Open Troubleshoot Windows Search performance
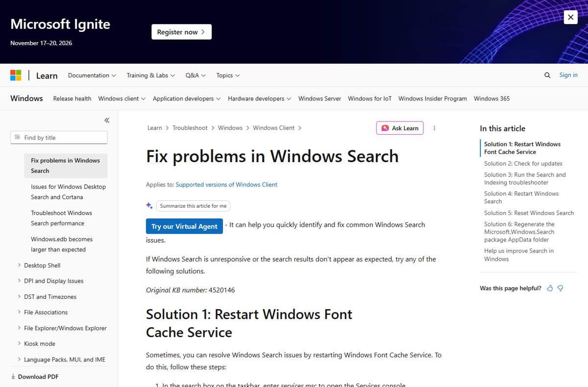Image resolution: width=588 pixels, height=387 pixels. point(61,218)
